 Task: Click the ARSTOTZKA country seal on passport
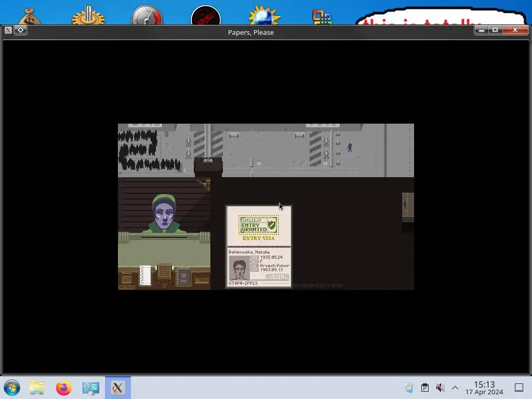pos(277,276)
